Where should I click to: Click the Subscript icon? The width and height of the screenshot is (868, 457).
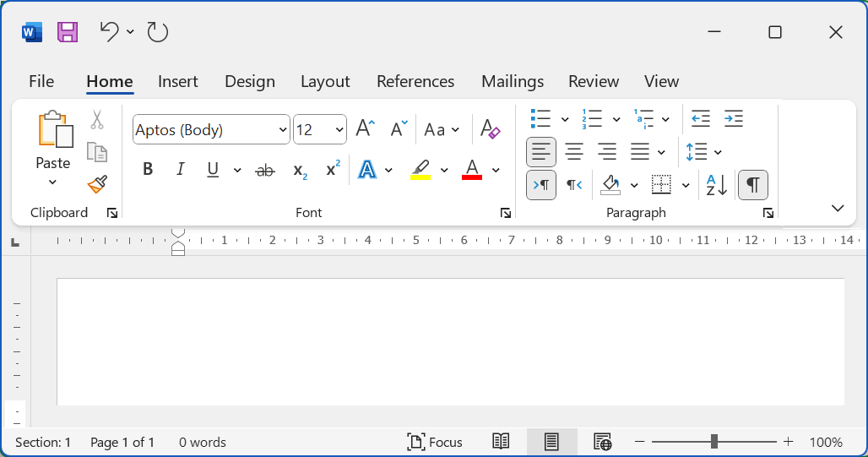[x=300, y=170]
